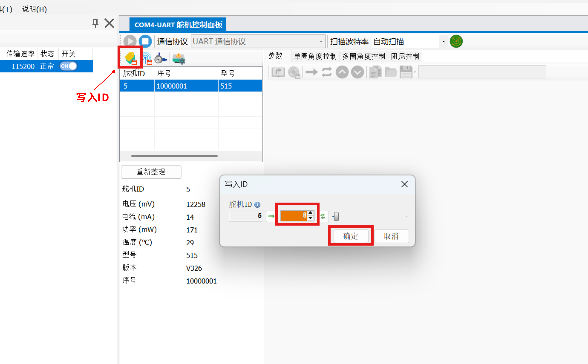Expand the 扫描波特率 自动扫描 dropdown

point(443,41)
